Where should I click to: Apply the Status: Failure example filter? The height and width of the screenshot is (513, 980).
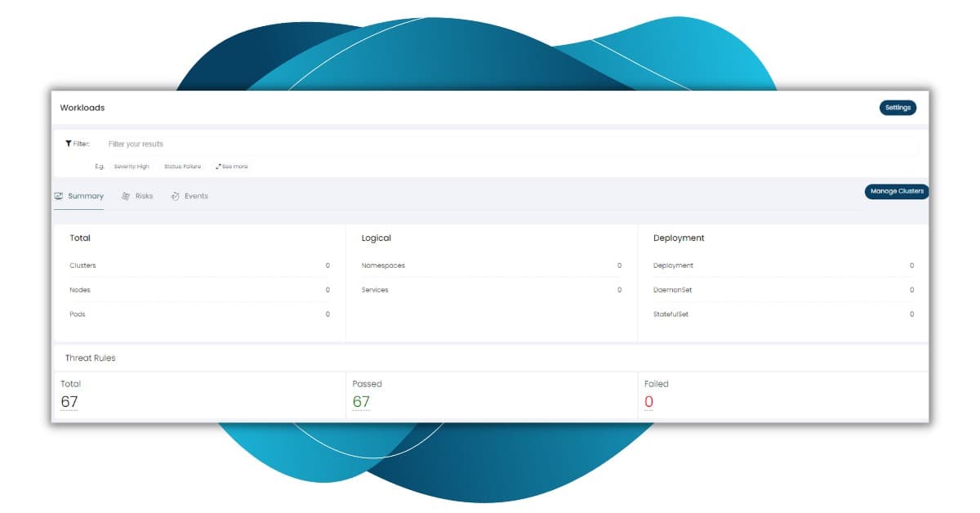182,167
